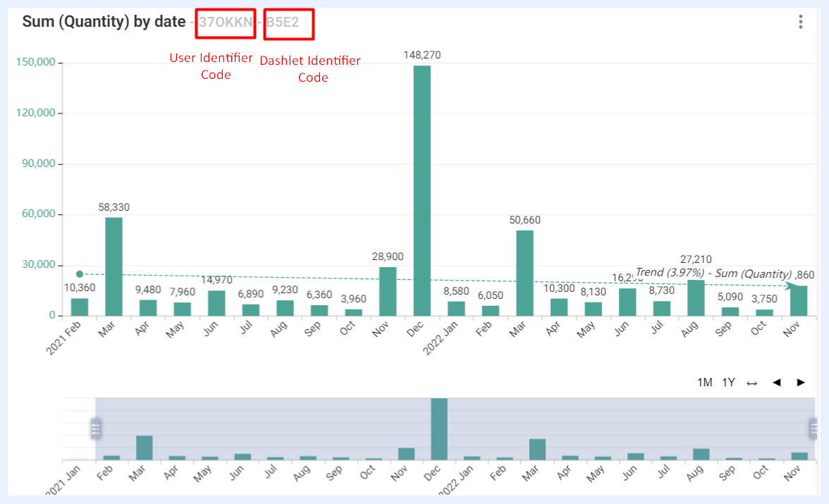This screenshot has height=504, width=829.
Task: Click the November 28,900 bar
Action: click(x=388, y=291)
